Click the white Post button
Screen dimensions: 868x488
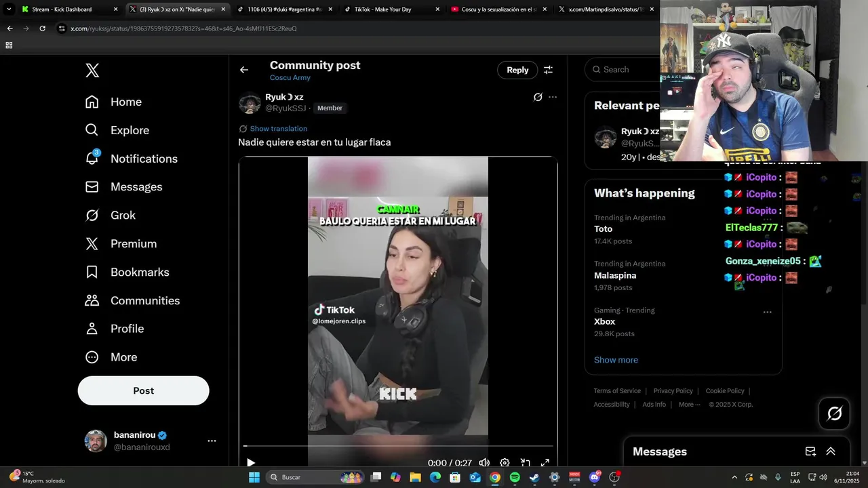[x=143, y=390]
